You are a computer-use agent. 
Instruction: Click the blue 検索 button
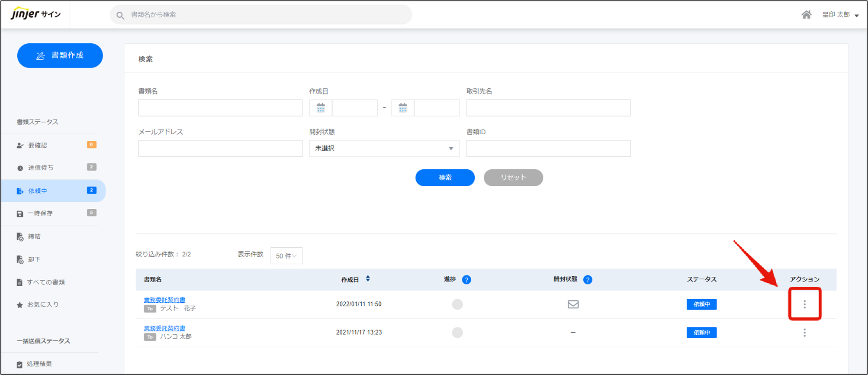(x=444, y=178)
